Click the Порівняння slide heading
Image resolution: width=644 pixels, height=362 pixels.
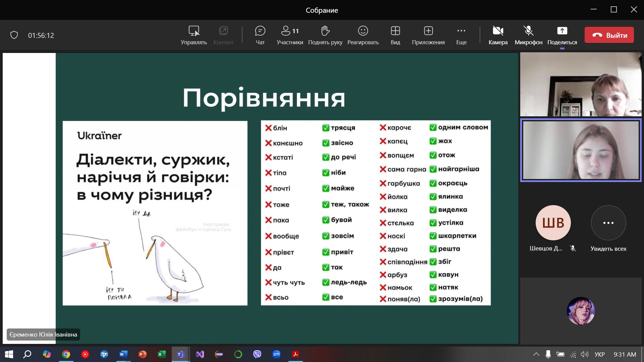(x=264, y=98)
